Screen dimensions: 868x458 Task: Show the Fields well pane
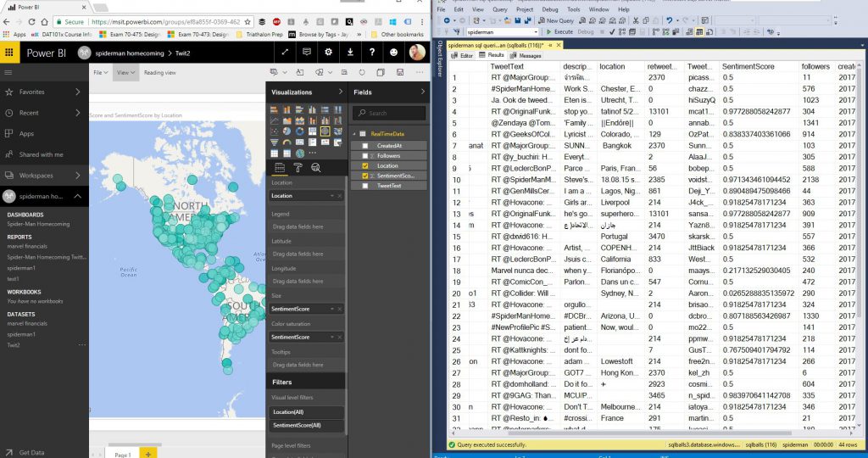click(x=280, y=168)
